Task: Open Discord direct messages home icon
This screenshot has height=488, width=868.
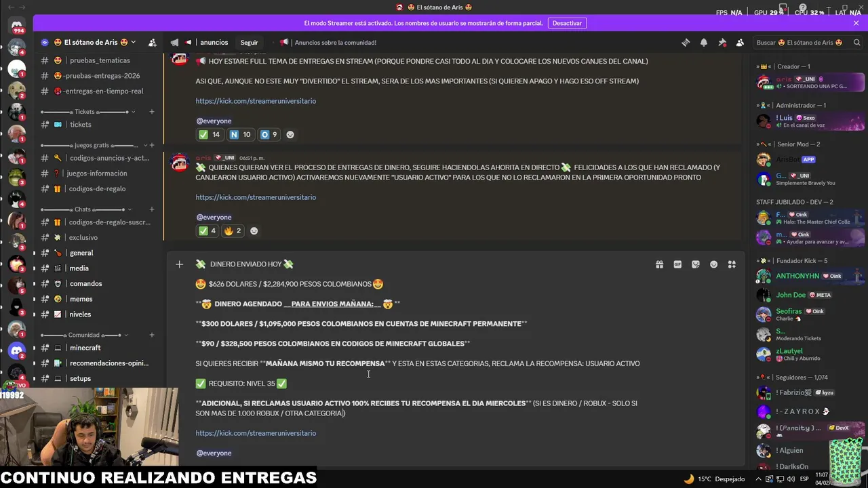Action: click(x=16, y=26)
